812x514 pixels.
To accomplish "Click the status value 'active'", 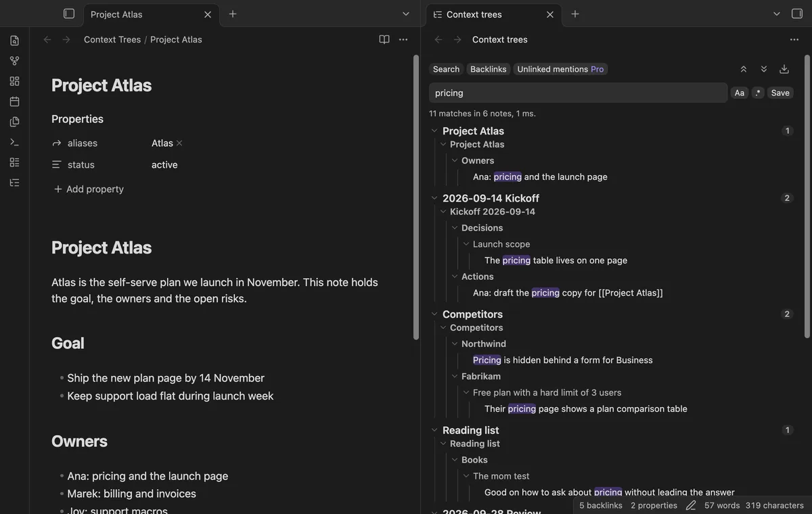I will 164,165.
